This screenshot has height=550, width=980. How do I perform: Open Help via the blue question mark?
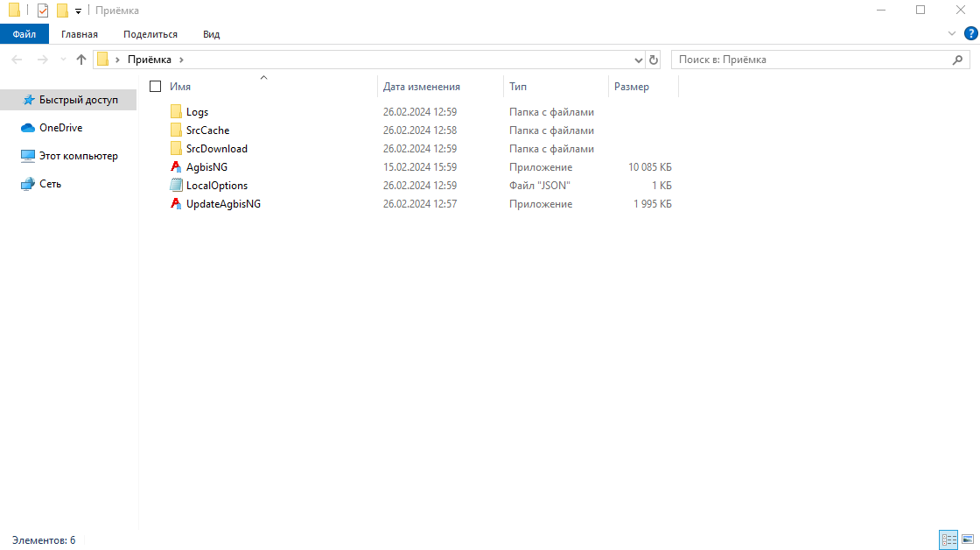970,33
